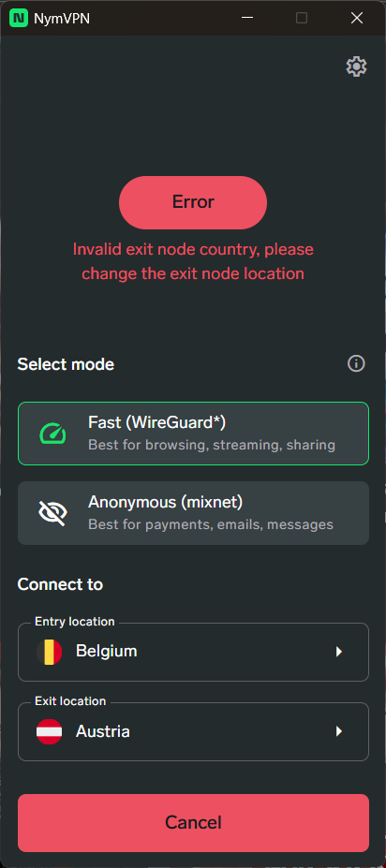Viewport: 386px width, 868px height.
Task: Click the Best for browsing, streaming description
Action: click(212, 445)
